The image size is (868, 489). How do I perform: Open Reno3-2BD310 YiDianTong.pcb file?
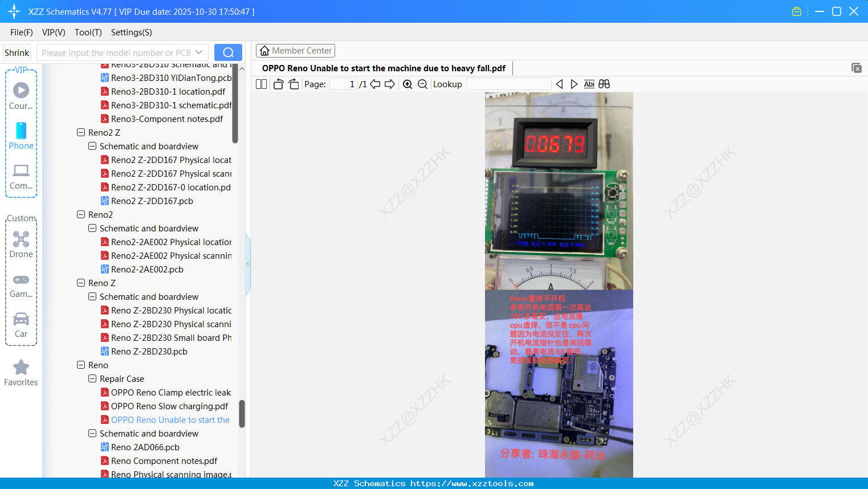point(166,78)
